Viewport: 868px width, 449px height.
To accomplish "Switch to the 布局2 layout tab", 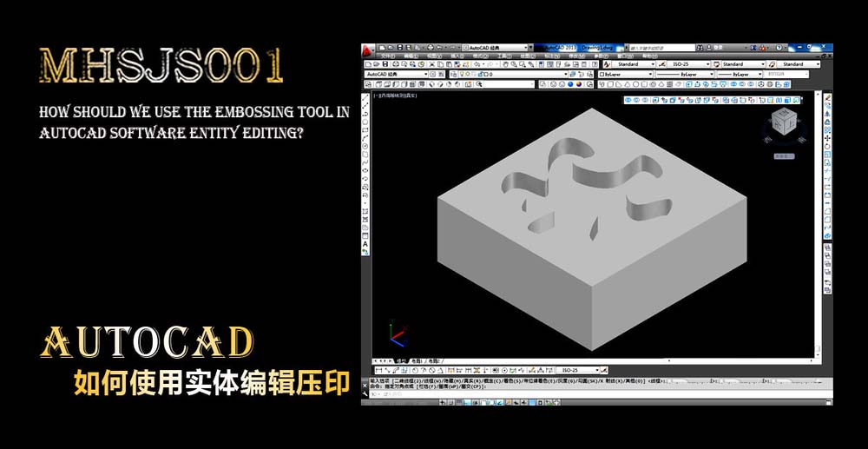I will [x=435, y=361].
